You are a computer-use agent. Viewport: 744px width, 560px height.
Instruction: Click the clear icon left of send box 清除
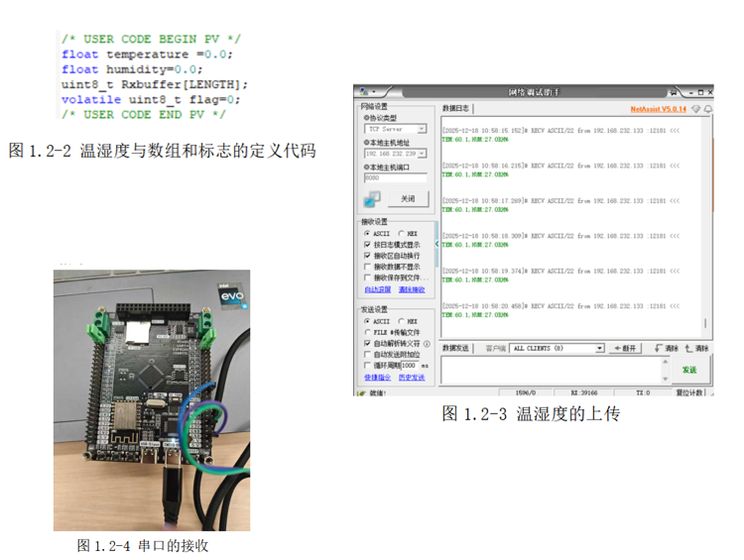click(x=659, y=349)
